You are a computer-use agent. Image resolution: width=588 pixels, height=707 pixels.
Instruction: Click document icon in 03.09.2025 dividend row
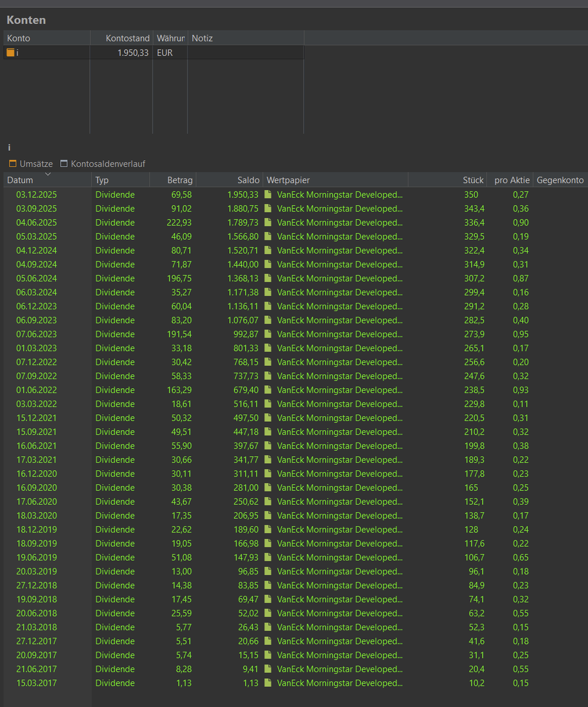point(268,209)
